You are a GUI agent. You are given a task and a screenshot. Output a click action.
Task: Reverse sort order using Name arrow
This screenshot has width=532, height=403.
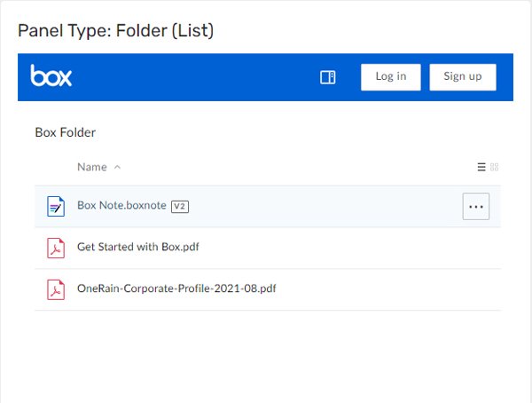point(118,167)
